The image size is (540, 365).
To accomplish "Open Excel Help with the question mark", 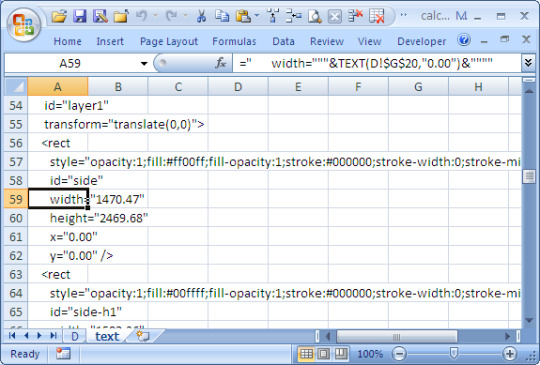I will pyautogui.click(x=464, y=40).
